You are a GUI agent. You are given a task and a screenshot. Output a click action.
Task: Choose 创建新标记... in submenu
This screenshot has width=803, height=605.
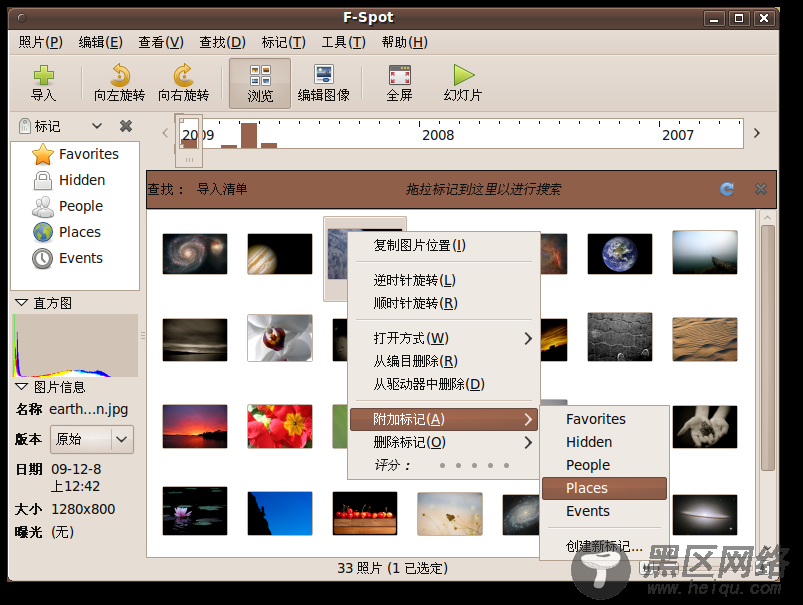[604, 547]
